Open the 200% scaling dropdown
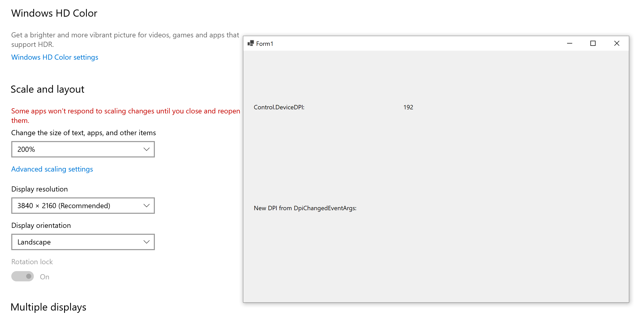This screenshot has height=319, width=644. (83, 149)
